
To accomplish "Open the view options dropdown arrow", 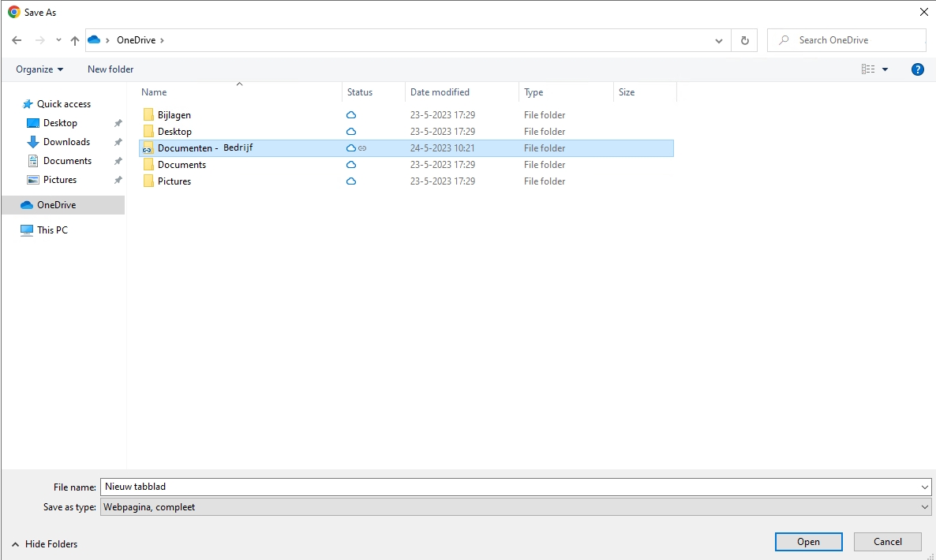I will [885, 69].
